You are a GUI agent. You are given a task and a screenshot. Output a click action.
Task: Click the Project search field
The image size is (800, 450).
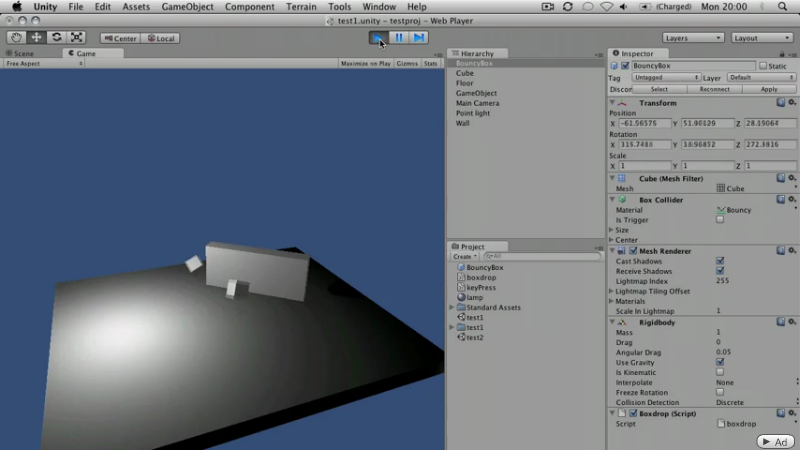pyautogui.click(x=542, y=256)
